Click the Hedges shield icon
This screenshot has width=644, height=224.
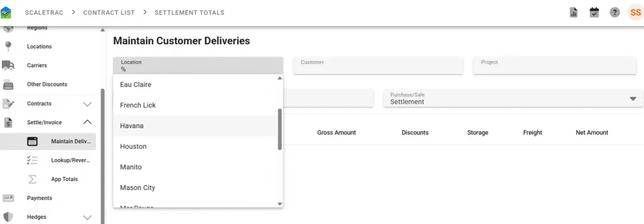(8, 217)
